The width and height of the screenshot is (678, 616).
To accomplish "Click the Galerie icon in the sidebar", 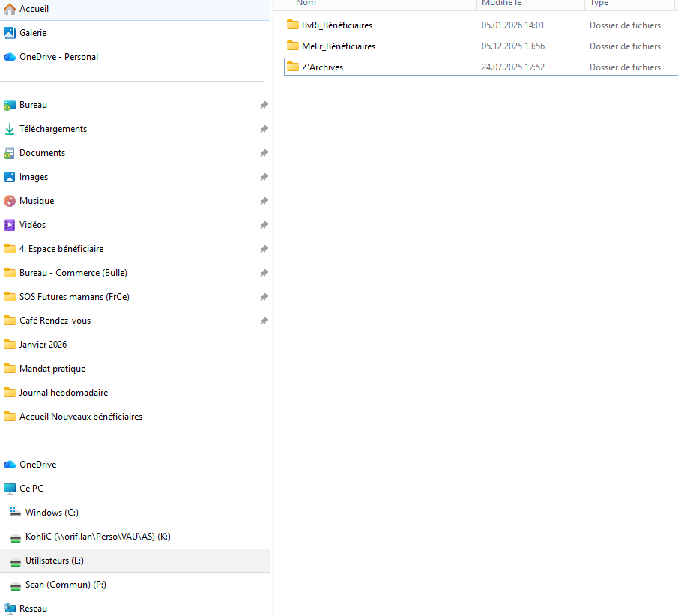I will 10,33.
